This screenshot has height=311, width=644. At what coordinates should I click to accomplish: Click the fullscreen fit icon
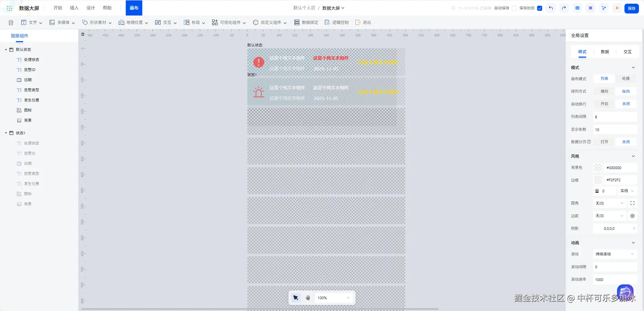(x=590, y=8)
